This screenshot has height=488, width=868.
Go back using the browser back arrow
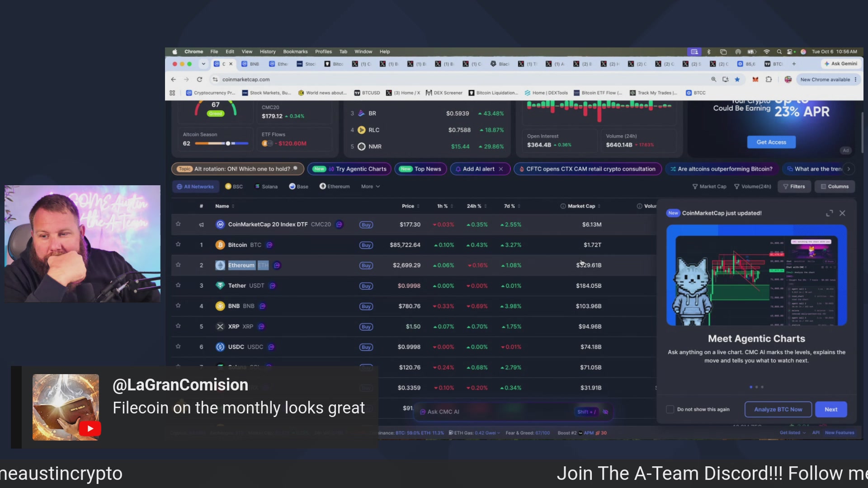point(173,79)
